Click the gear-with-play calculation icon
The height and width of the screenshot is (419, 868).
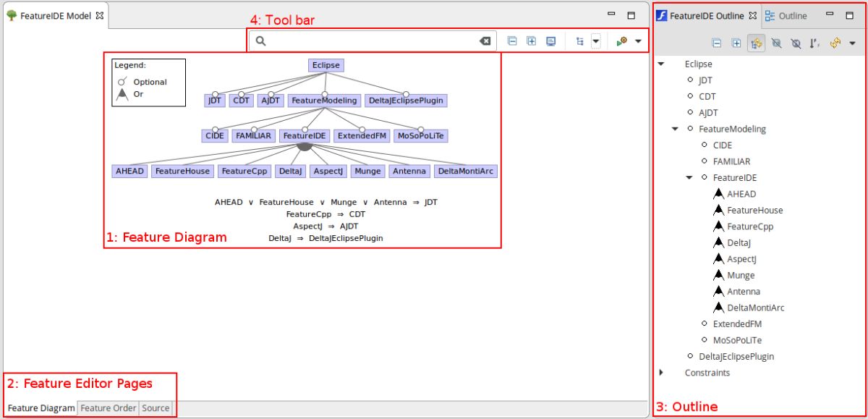tap(622, 41)
